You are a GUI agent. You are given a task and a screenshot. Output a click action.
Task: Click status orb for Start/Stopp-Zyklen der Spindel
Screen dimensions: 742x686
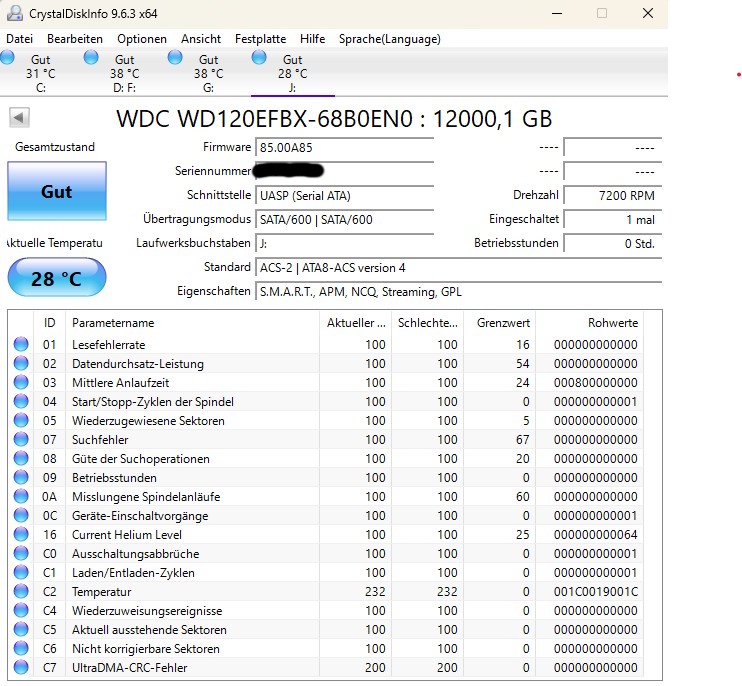click(21, 401)
